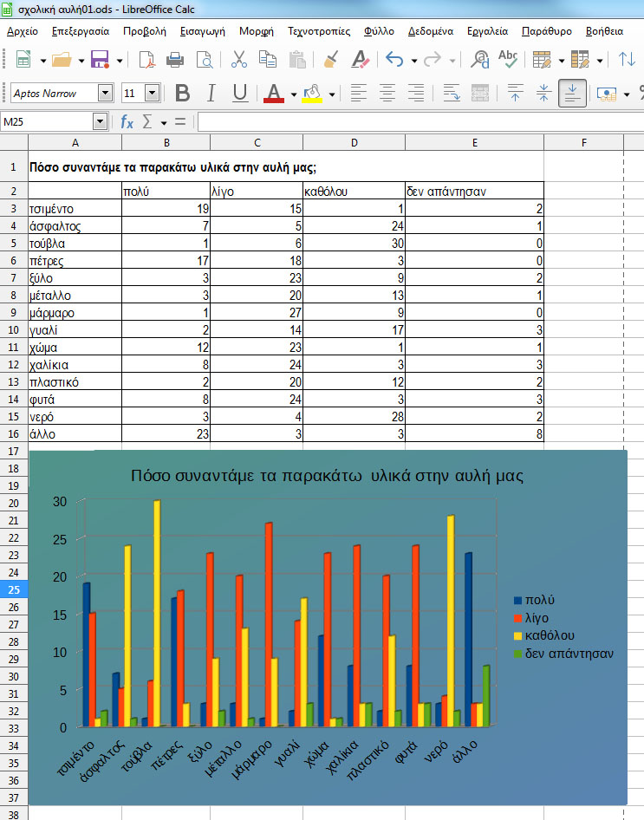Viewport: 644px width, 820px height.
Task: Open the Εισαγωγή menu
Action: tap(203, 31)
